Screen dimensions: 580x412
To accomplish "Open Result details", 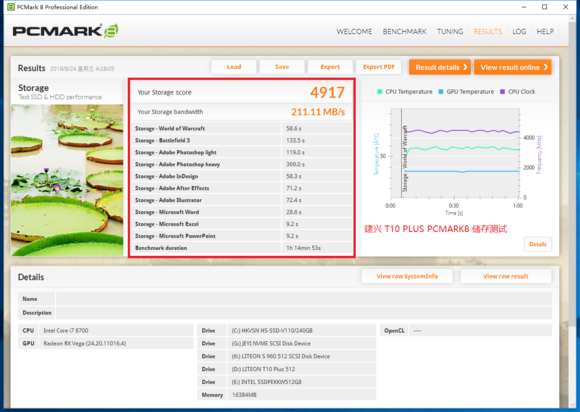I will click(440, 67).
